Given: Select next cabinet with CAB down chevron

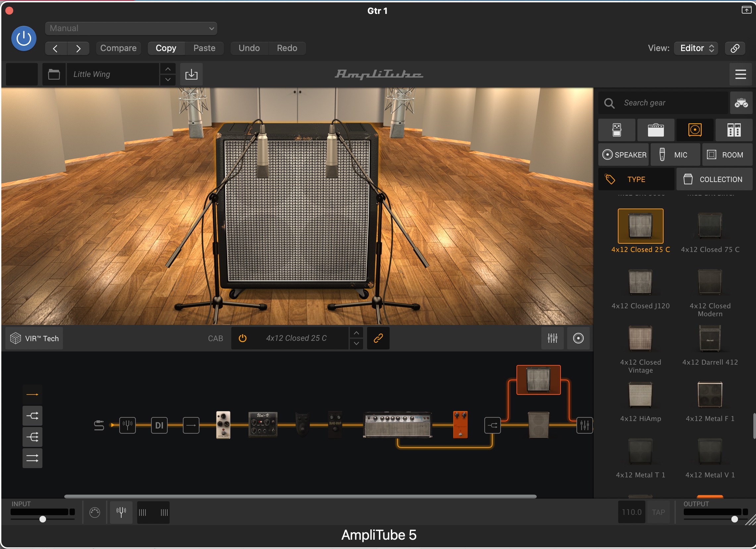Looking at the screenshot, I should point(356,343).
